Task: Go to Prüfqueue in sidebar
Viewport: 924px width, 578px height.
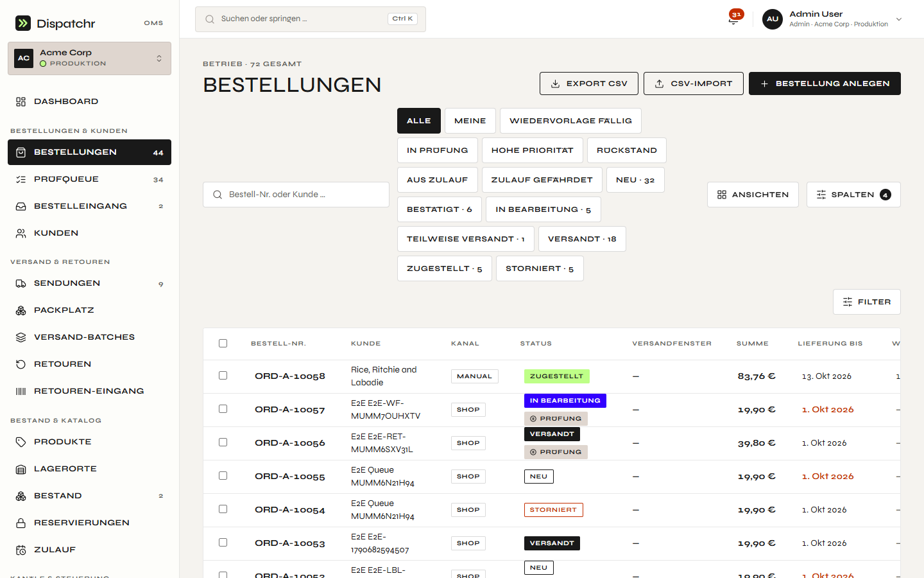Action: [89, 179]
